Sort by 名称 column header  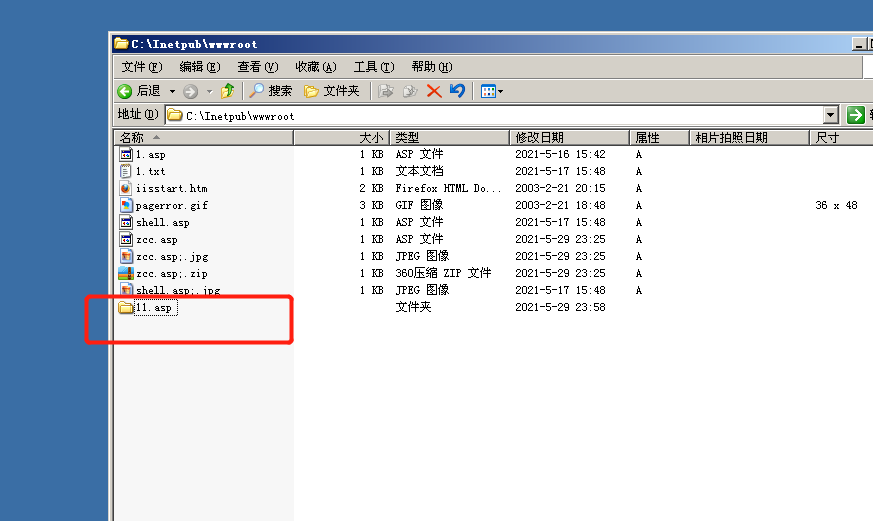(x=204, y=137)
